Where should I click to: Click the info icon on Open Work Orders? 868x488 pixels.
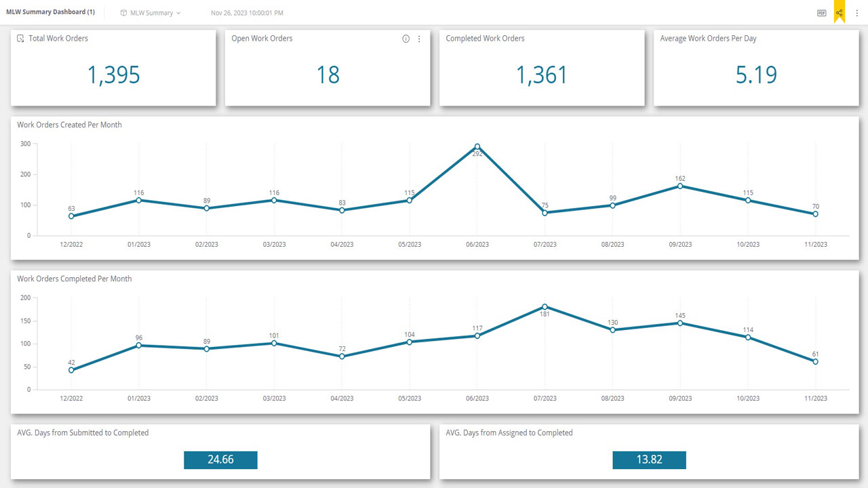406,39
